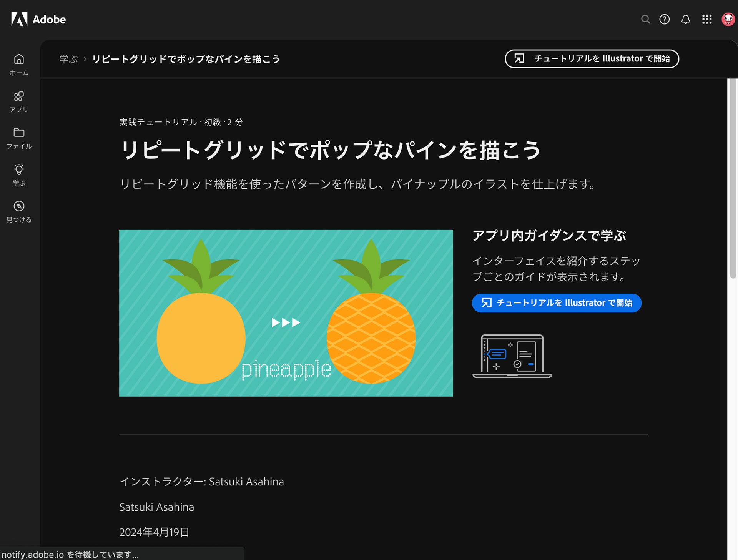The height and width of the screenshot is (560, 738).
Task: Open ファイル in the sidebar
Action: click(19, 138)
